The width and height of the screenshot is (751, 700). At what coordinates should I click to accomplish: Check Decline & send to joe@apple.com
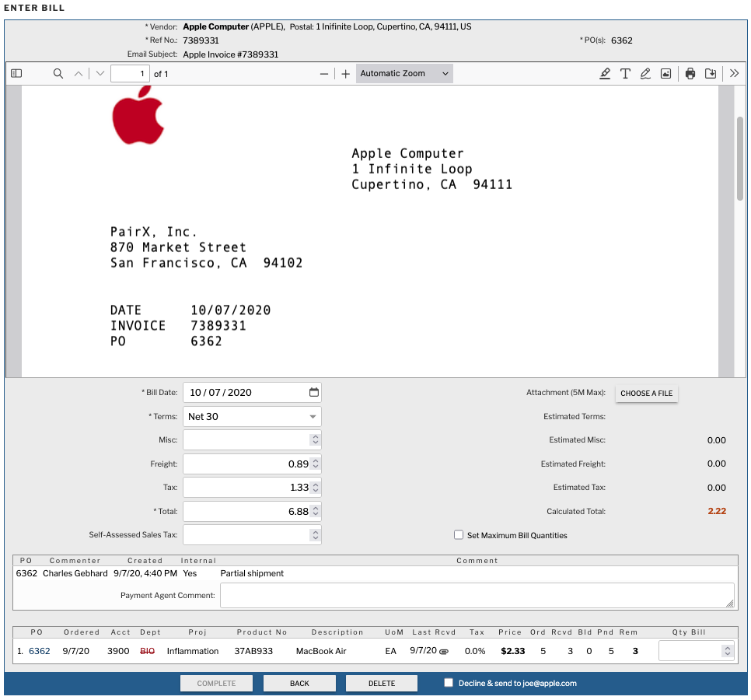click(x=448, y=683)
